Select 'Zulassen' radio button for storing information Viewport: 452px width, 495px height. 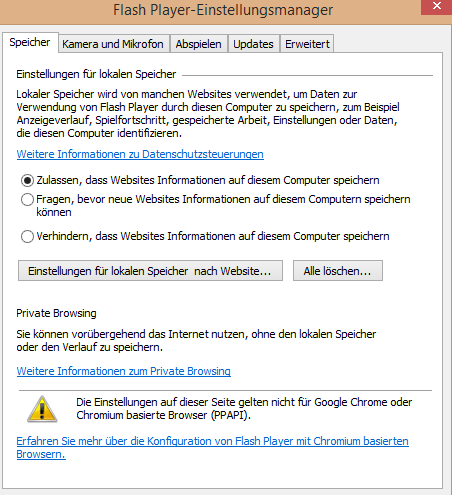click(x=27, y=180)
